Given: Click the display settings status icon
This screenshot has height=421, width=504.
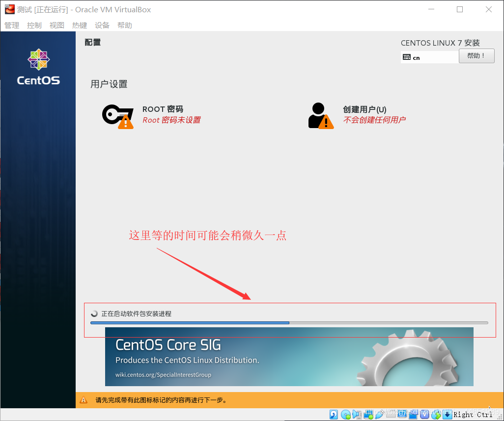Looking at the screenshot, I should [402, 414].
